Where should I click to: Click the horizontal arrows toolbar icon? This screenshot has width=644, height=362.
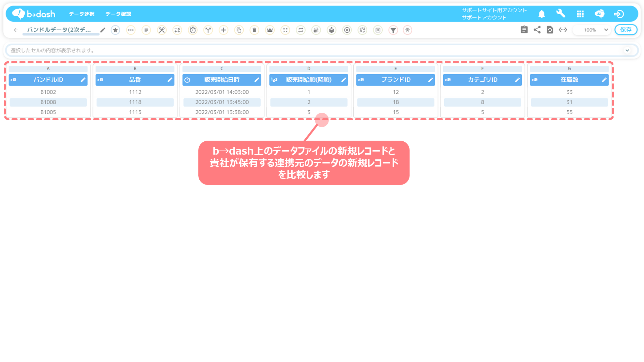[131, 30]
